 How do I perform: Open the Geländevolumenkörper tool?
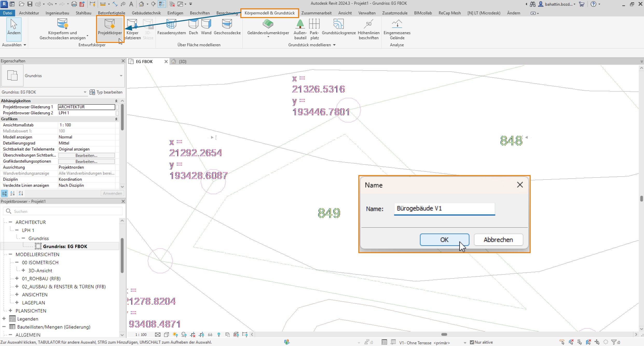pyautogui.click(x=268, y=28)
